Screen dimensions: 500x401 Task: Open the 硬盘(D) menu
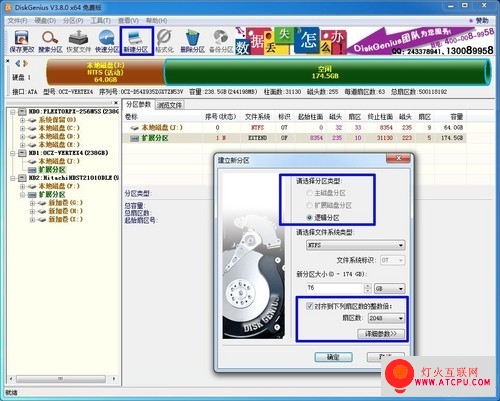[45, 21]
